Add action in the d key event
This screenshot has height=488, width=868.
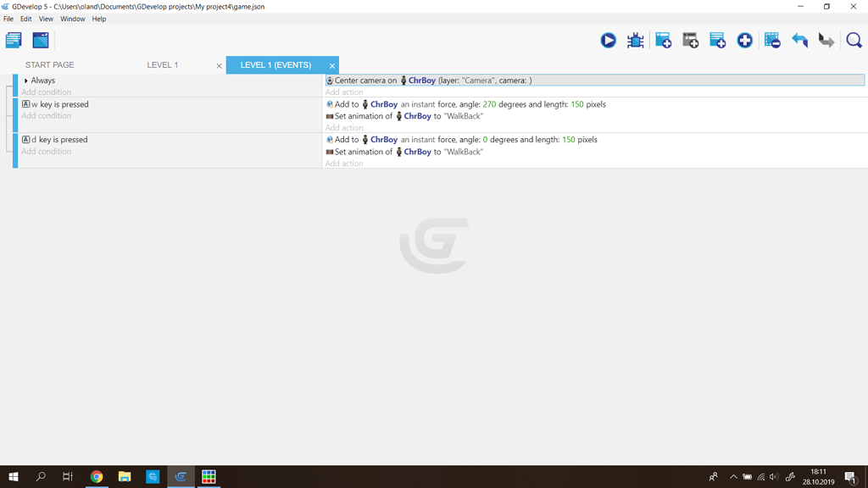(x=344, y=164)
